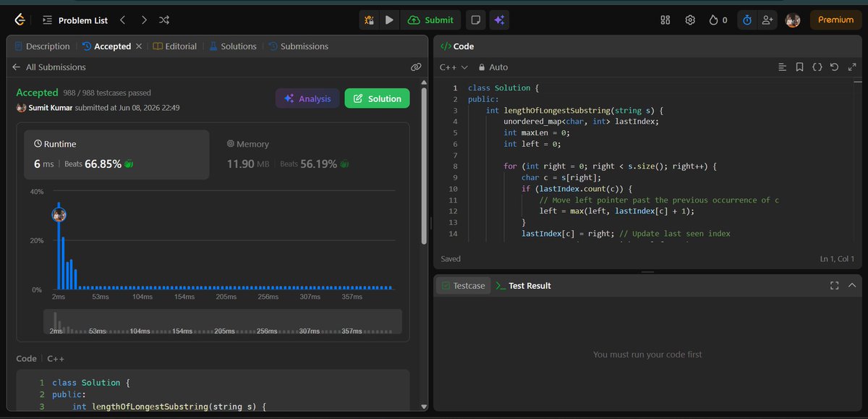Screen dimensions: 868x419
Task: Submit the solution
Action: pyautogui.click(x=431, y=20)
